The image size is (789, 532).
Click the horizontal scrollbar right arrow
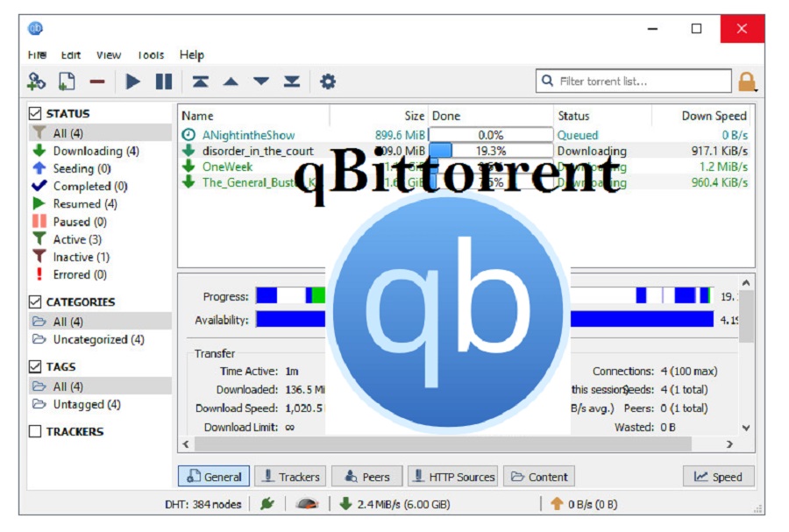pos(729,444)
